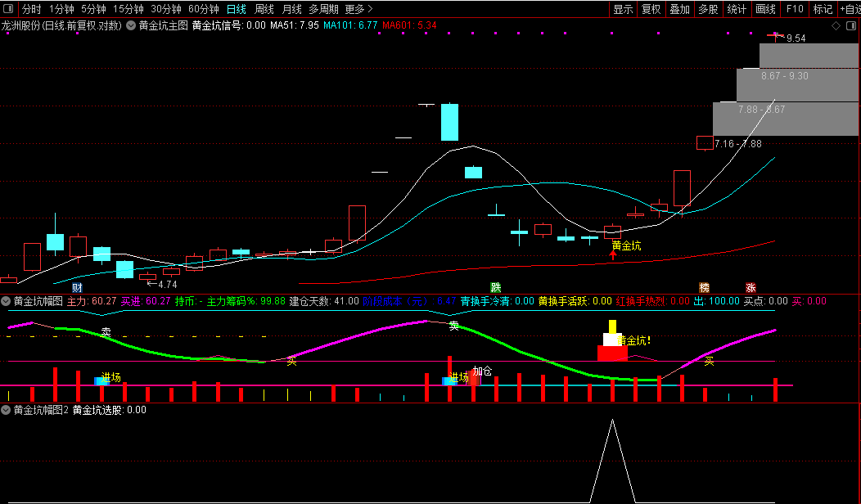Viewport: 861px width, 504px height.
Task: Click the white spike in 黄金坑幅图2
Action: click(x=613, y=460)
